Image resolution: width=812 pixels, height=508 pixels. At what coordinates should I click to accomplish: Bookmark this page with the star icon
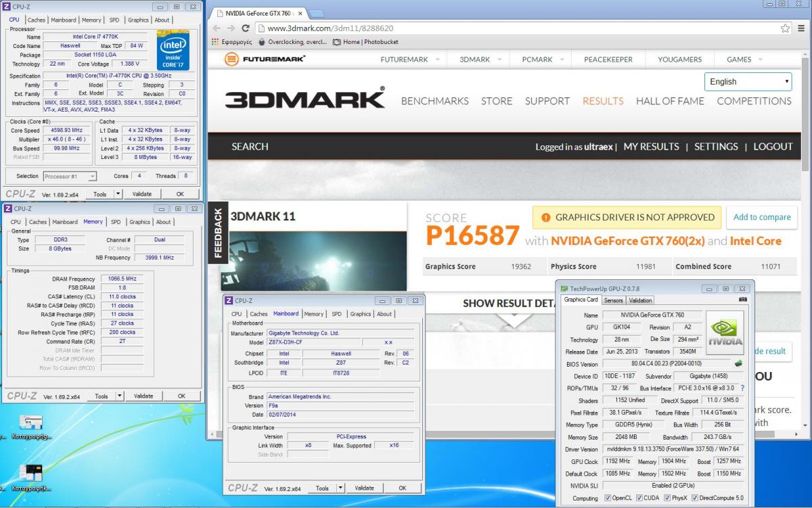785,28
